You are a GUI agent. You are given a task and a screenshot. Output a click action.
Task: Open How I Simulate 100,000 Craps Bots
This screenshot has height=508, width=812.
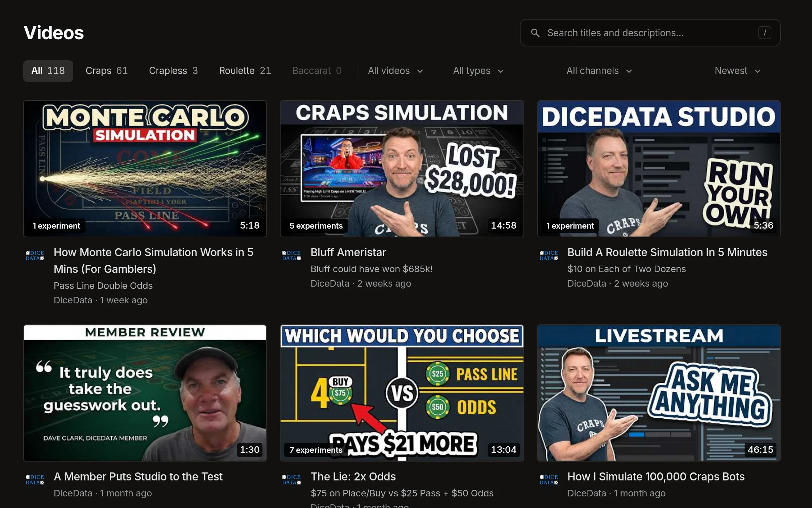click(x=656, y=476)
